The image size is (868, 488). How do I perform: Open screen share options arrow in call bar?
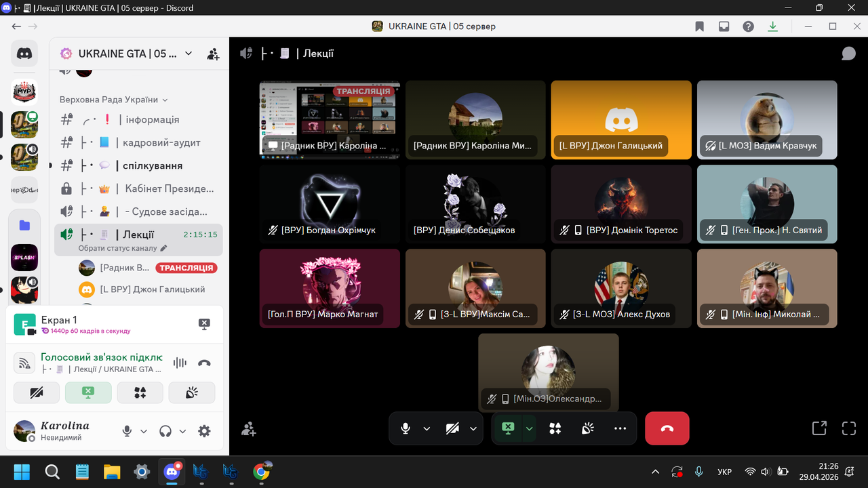point(529,428)
